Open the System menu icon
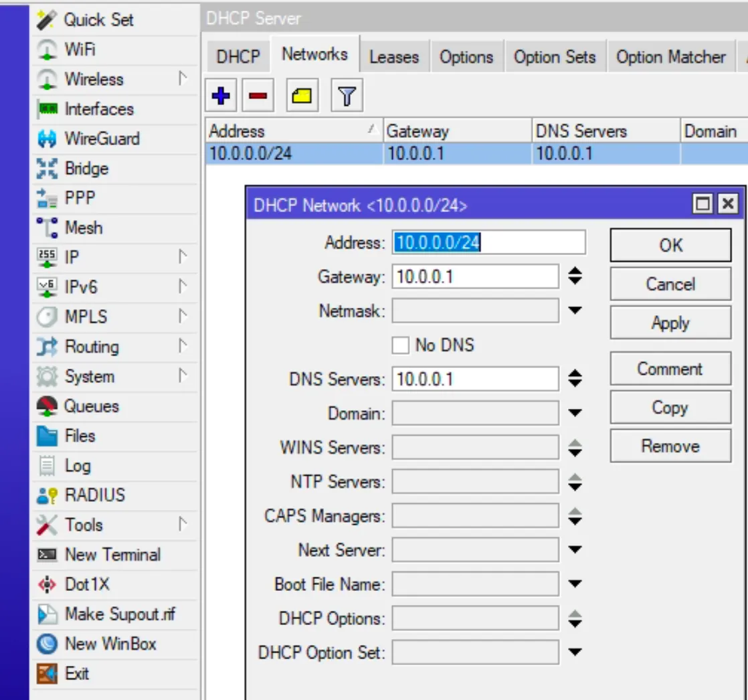Viewport: 748px width, 700px height. [48, 376]
